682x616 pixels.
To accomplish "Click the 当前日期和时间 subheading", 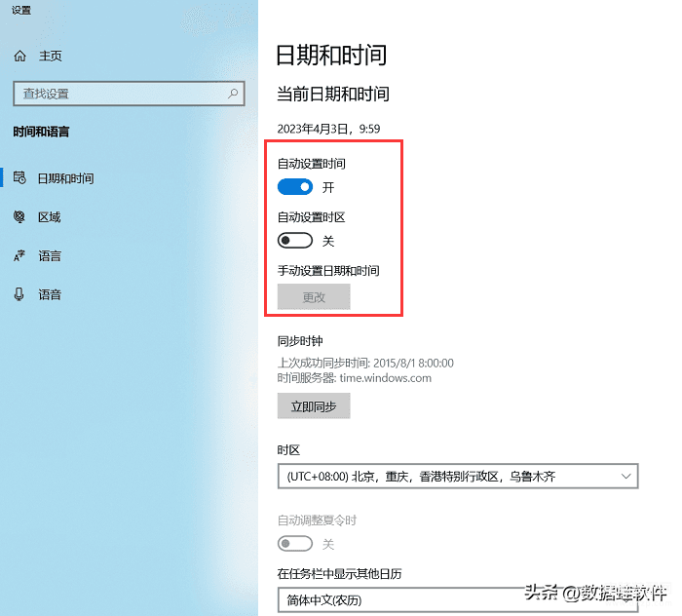I will (333, 94).
